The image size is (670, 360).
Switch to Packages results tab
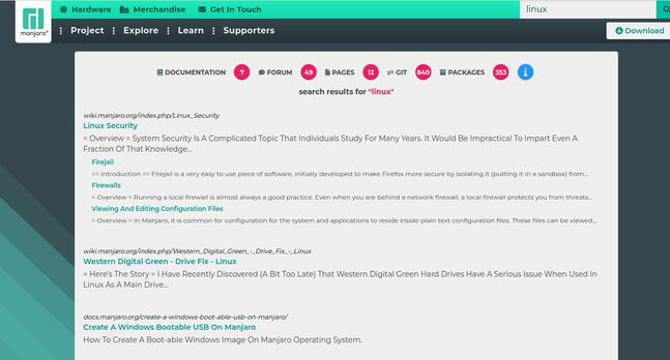point(466,72)
